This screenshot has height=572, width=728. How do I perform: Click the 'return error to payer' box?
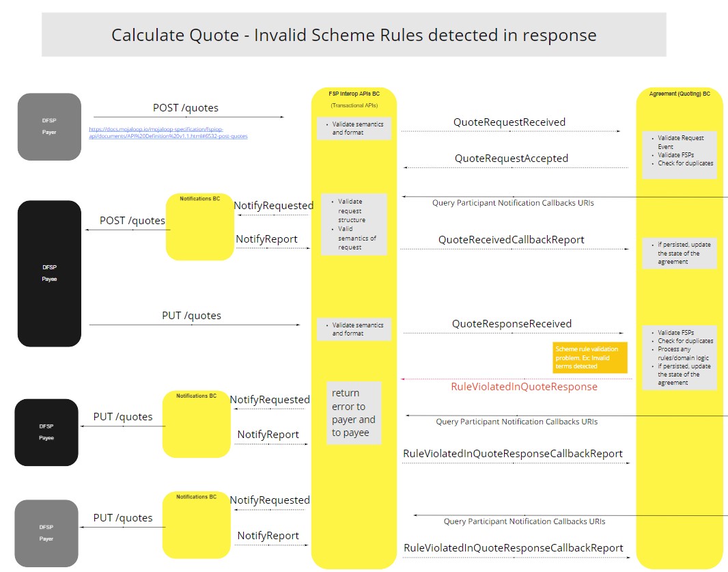(353, 413)
